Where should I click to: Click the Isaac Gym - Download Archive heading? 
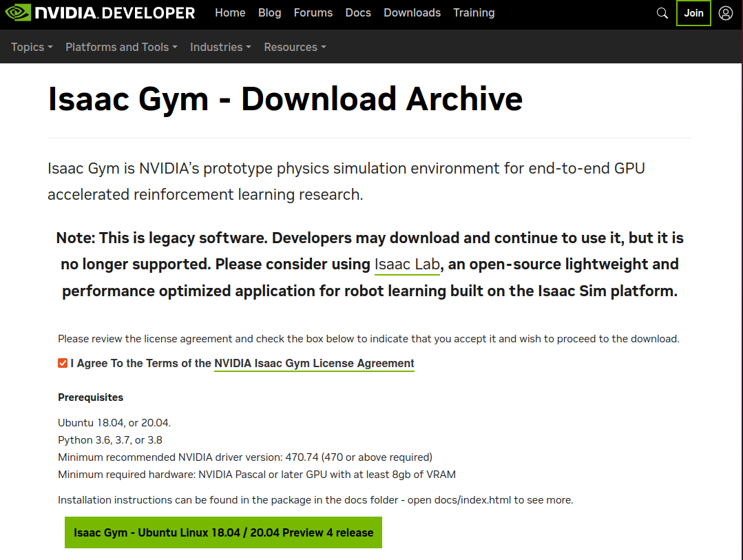[x=285, y=98]
